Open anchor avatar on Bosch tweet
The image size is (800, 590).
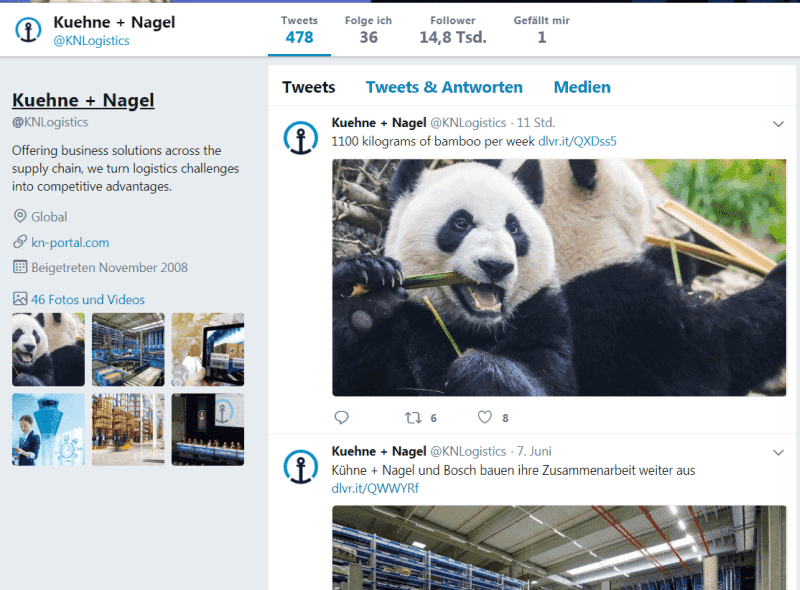pyautogui.click(x=301, y=466)
